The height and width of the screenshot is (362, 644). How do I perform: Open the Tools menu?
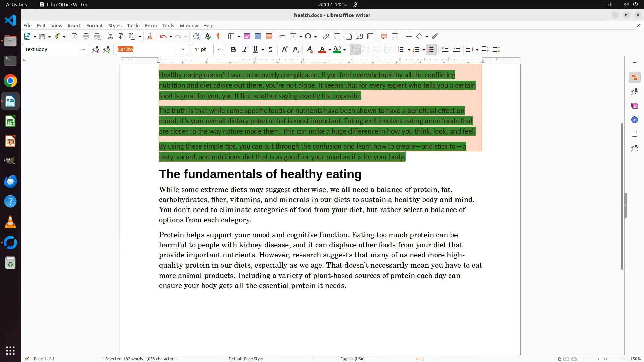click(168, 26)
